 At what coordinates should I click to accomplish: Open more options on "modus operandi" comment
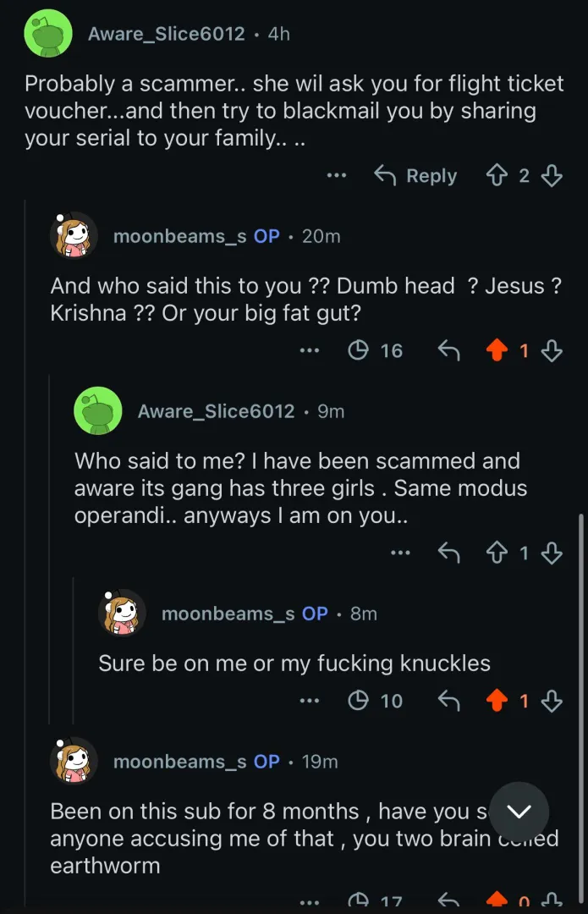pos(400,553)
